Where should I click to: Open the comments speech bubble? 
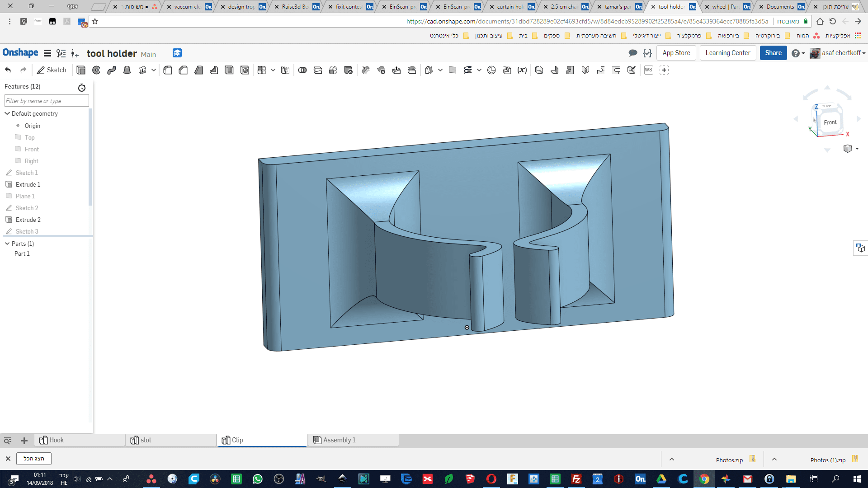point(633,53)
